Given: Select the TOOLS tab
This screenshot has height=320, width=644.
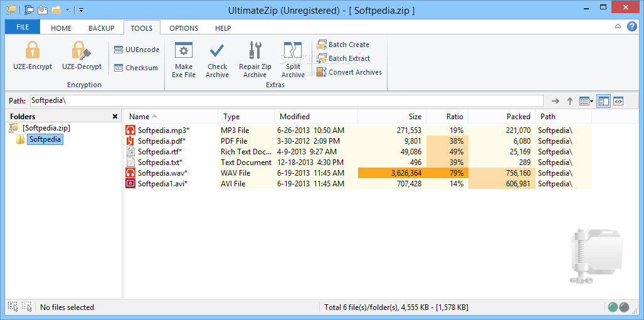Looking at the screenshot, I should (142, 28).
